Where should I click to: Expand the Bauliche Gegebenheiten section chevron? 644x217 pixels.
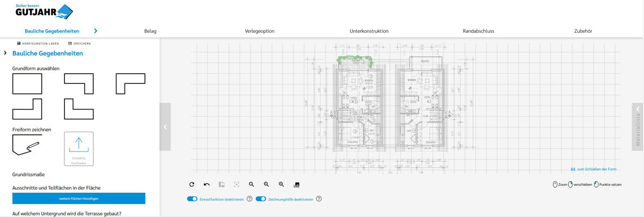[x=5, y=53]
